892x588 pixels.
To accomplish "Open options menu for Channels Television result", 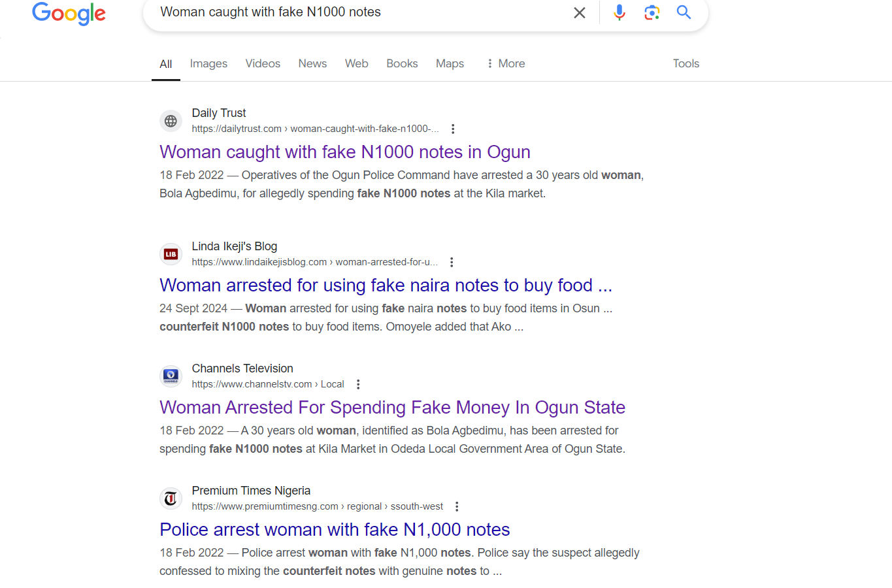I will click(x=358, y=385).
